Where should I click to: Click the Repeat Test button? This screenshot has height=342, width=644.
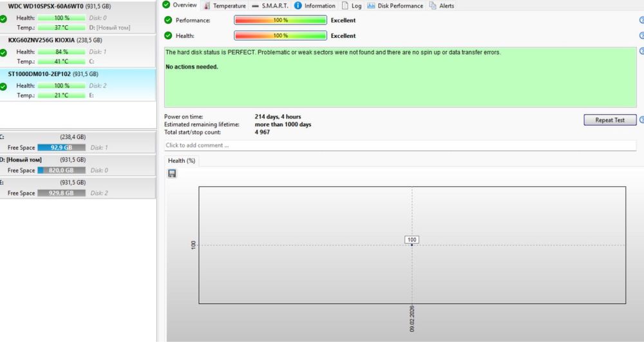(x=610, y=120)
